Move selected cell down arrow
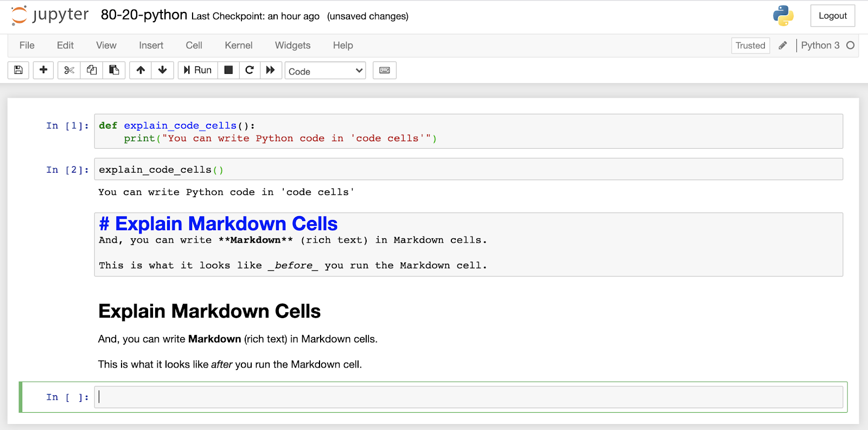This screenshot has width=868, height=430. (x=163, y=70)
